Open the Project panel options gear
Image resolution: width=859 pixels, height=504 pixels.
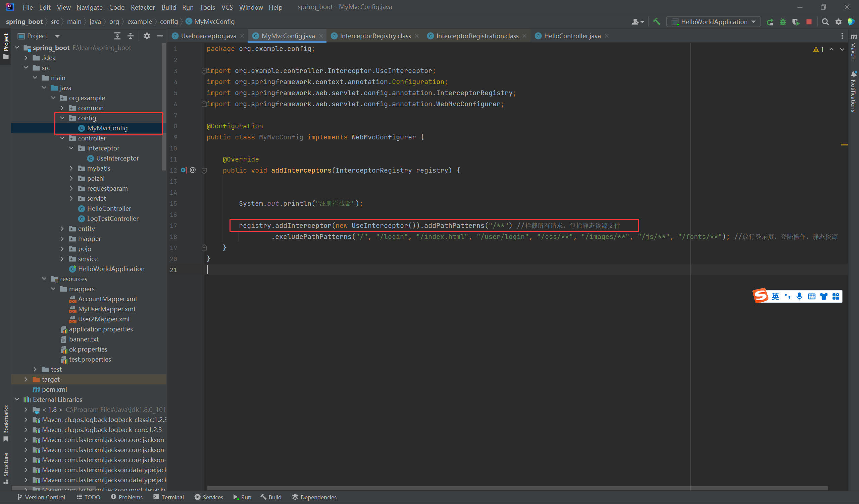click(x=147, y=36)
